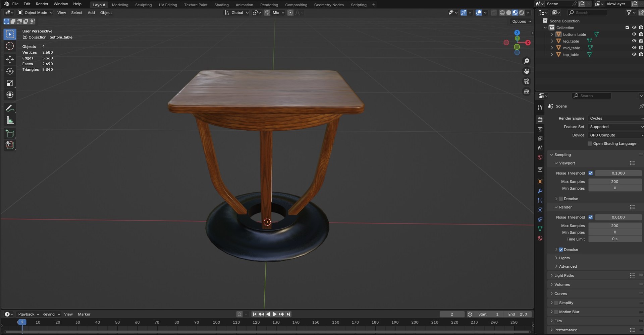Enable Open Shading Language checkbox

coord(590,144)
